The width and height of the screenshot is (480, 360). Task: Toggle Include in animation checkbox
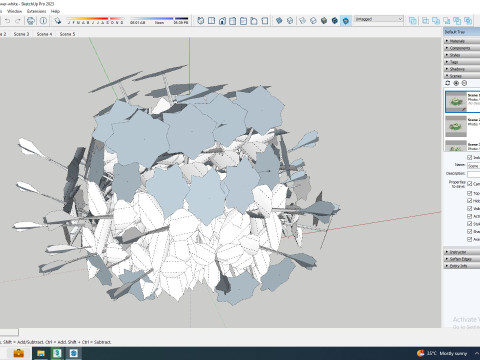point(470,157)
